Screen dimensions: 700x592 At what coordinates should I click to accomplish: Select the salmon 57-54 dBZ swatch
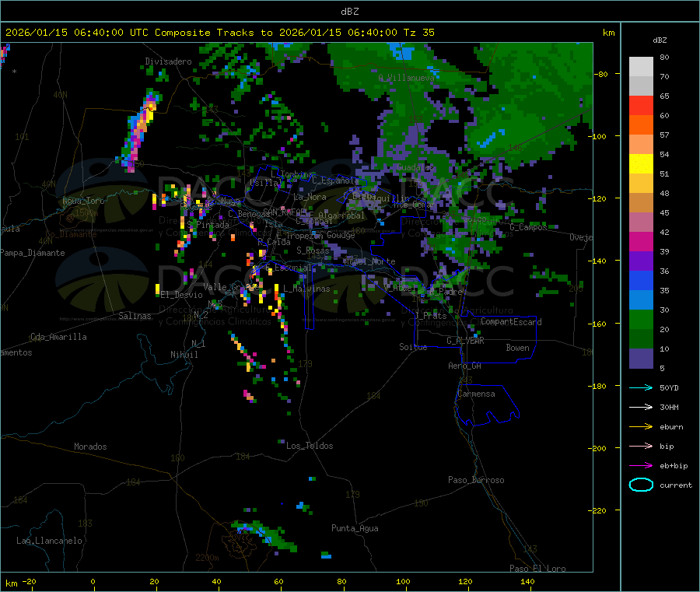641,144
